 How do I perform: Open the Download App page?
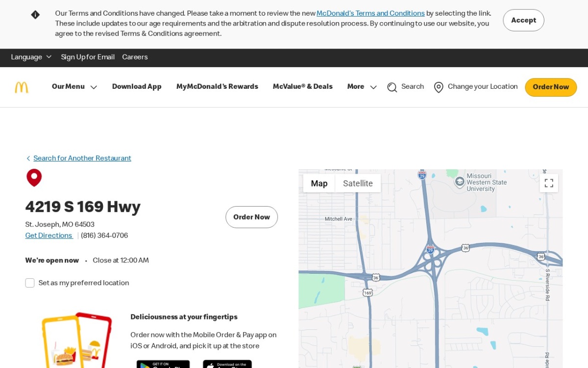(137, 87)
